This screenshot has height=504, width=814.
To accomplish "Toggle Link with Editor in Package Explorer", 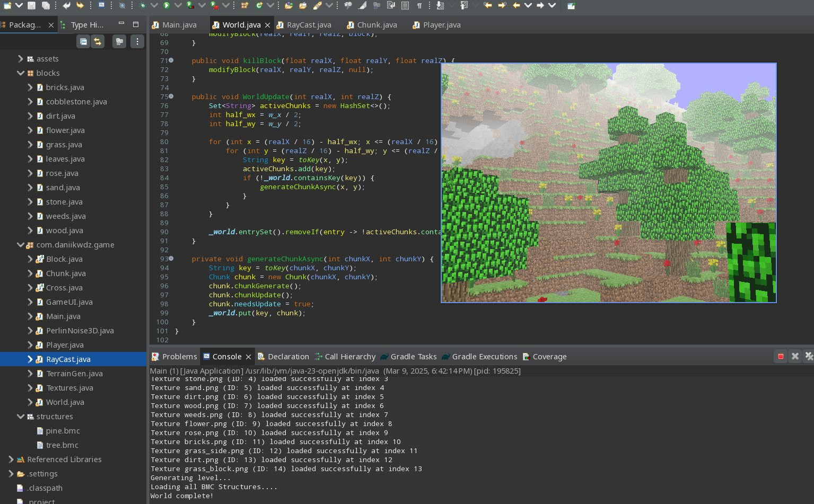I will pos(98,41).
